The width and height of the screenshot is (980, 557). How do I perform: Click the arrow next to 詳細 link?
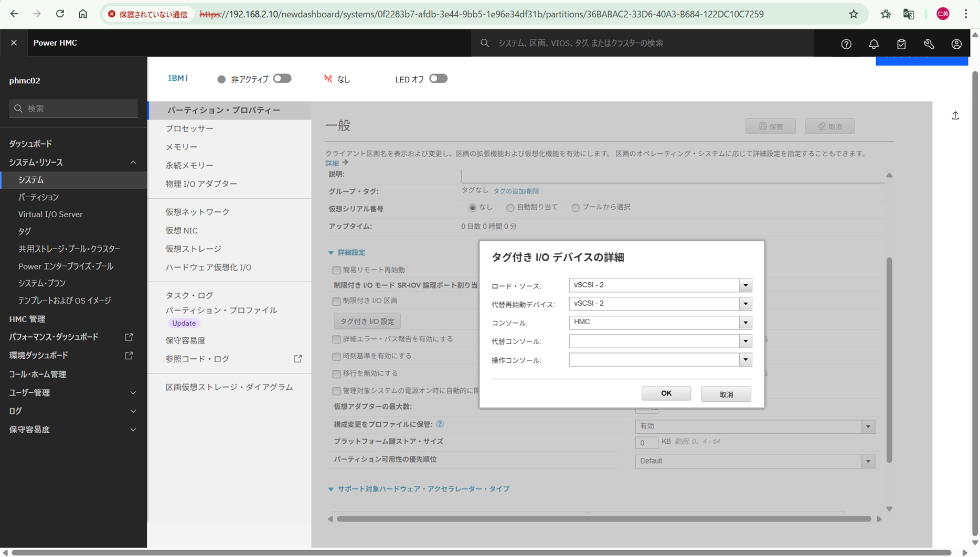(x=345, y=163)
